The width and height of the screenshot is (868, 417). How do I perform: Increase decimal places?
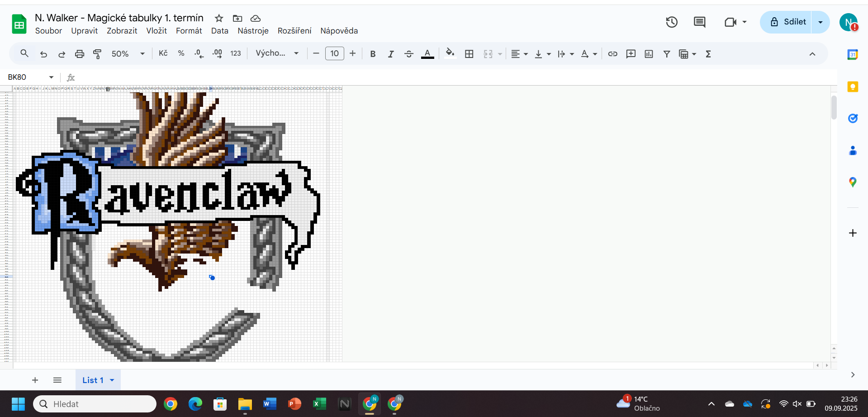pos(217,53)
